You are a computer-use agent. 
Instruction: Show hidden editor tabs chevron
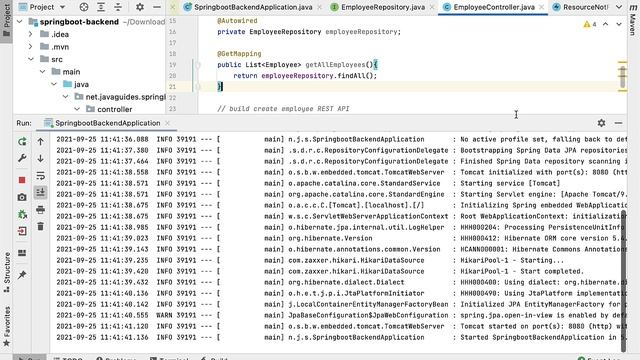[619, 7]
